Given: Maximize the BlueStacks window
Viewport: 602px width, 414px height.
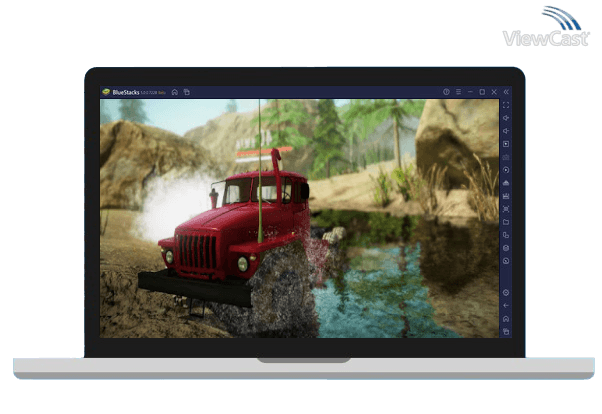Looking at the screenshot, I should point(482,92).
